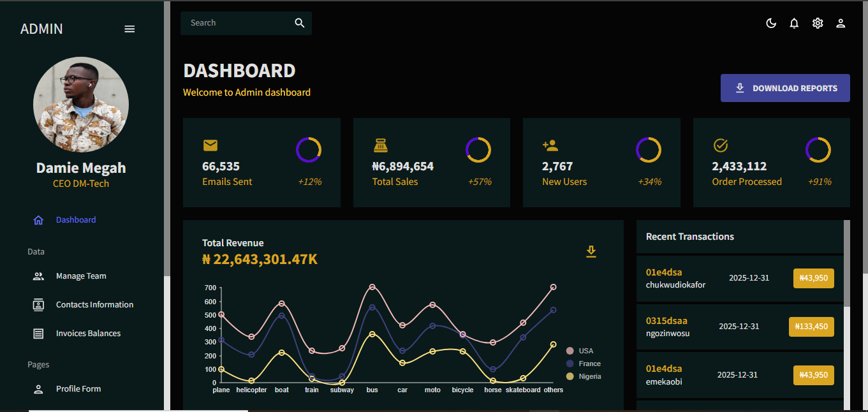Click the search magnifier icon
Image resolution: width=868 pixels, height=412 pixels.
(300, 23)
